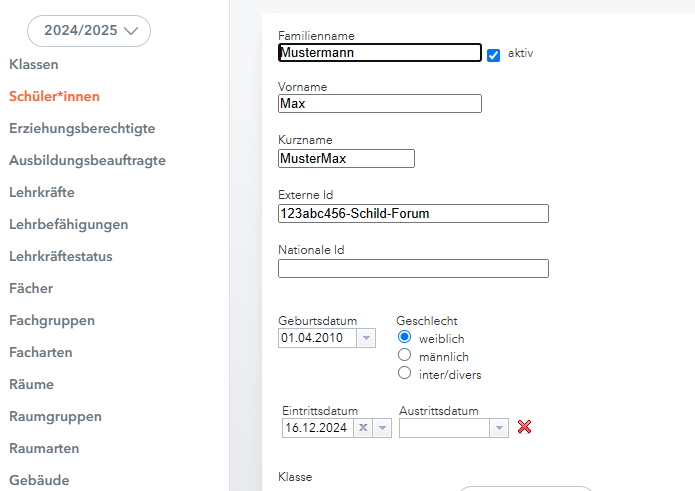Screen dimensions: 695x491
Task: Navigate to Lehrkräfte
Action: [x=42, y=192]
